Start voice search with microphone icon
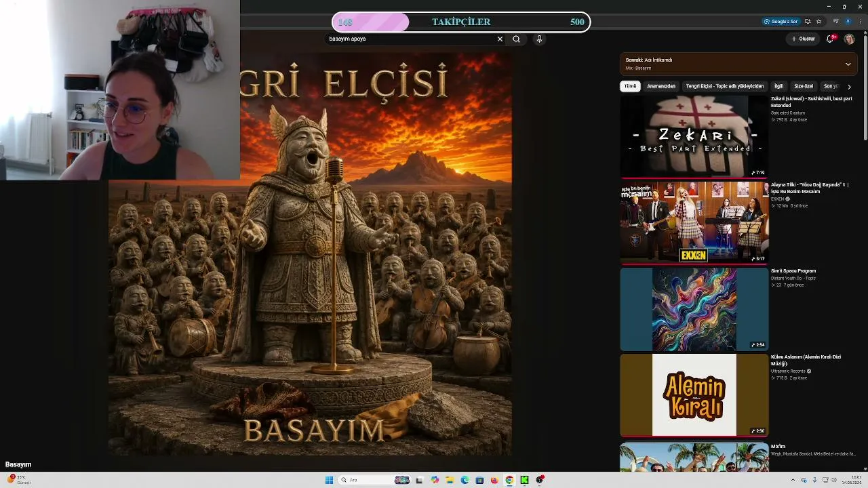 [539, 39]
